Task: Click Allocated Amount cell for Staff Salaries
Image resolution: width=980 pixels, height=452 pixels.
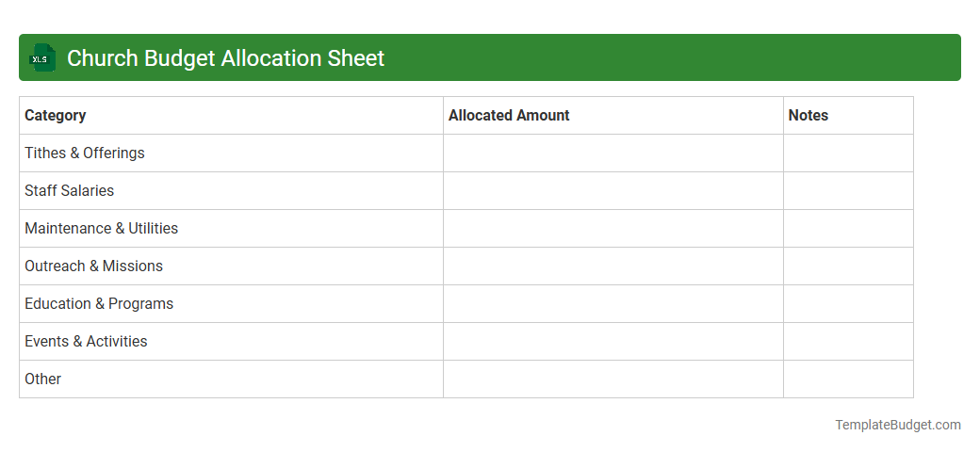Action: point(613,191)
